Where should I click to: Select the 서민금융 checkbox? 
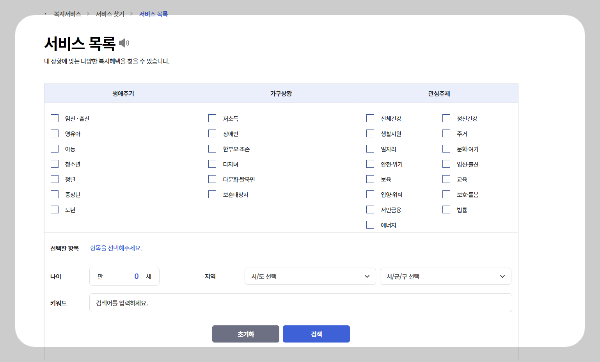[370, 210]
